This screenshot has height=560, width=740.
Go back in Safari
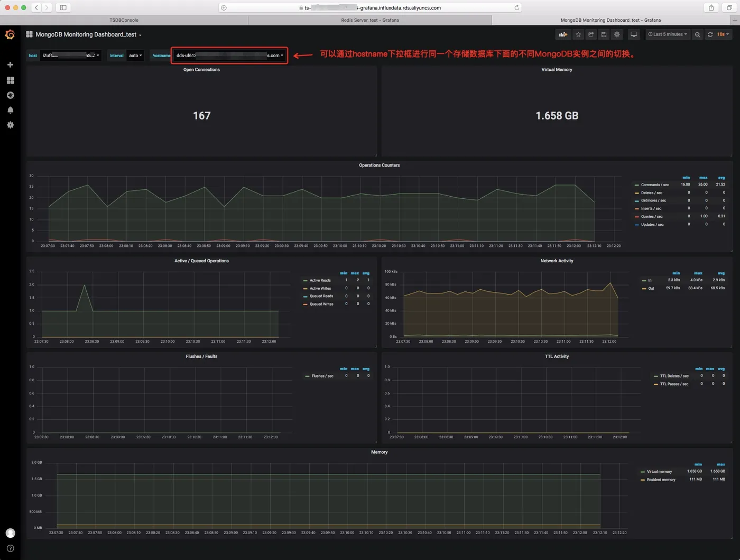click(36, 7)
